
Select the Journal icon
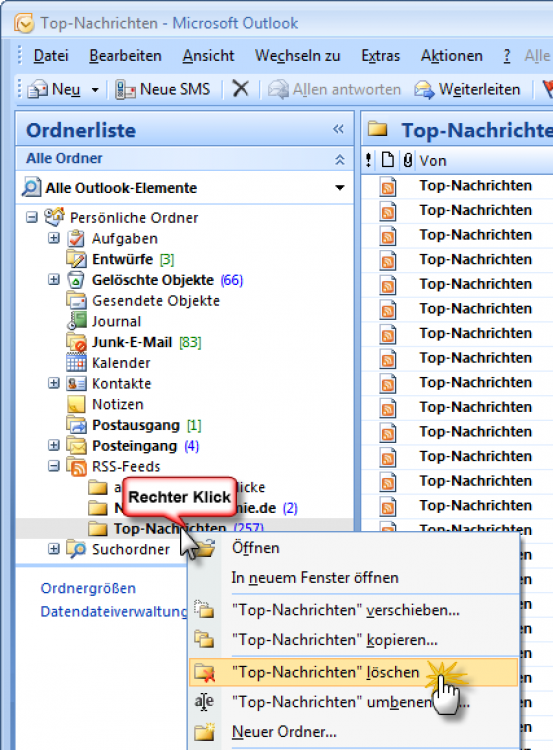[77, 321]
